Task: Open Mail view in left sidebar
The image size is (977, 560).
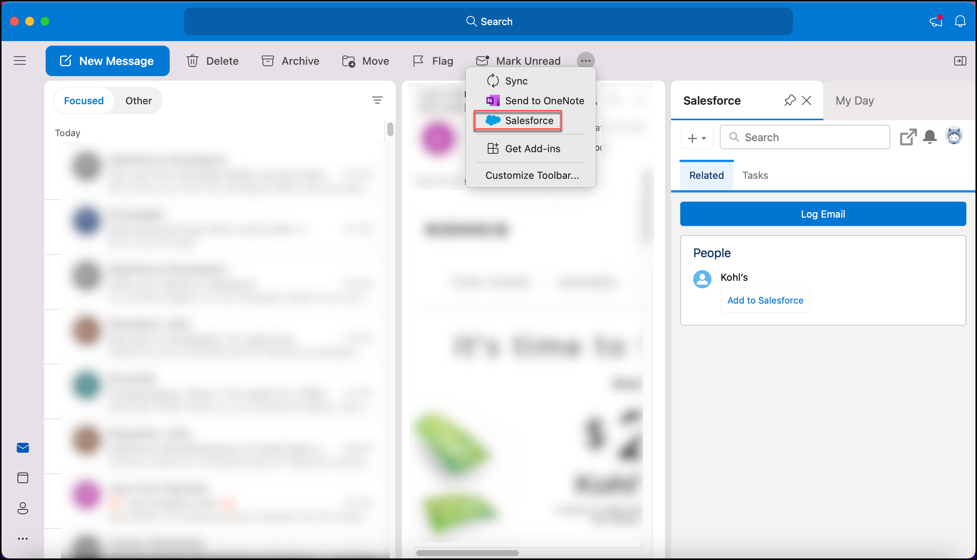Action: coord(23,448)
